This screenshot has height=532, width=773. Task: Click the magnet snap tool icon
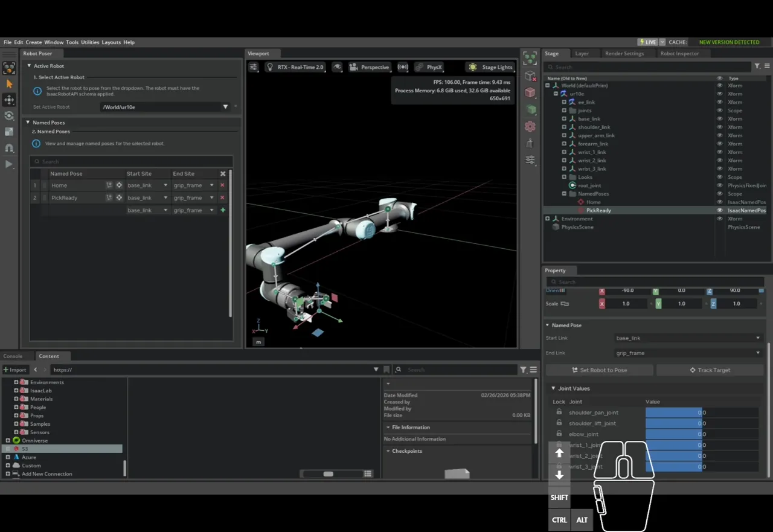pos(9,148)
